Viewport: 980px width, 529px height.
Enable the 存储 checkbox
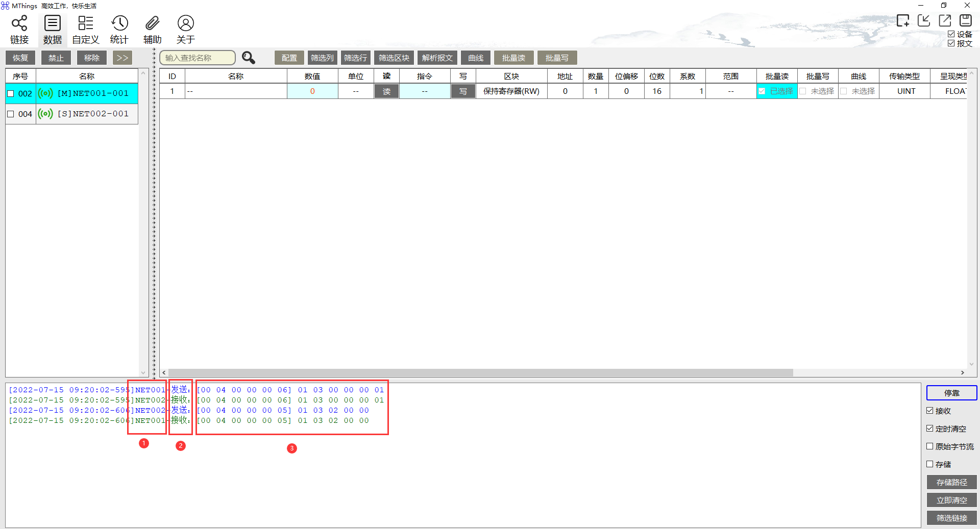930,464
